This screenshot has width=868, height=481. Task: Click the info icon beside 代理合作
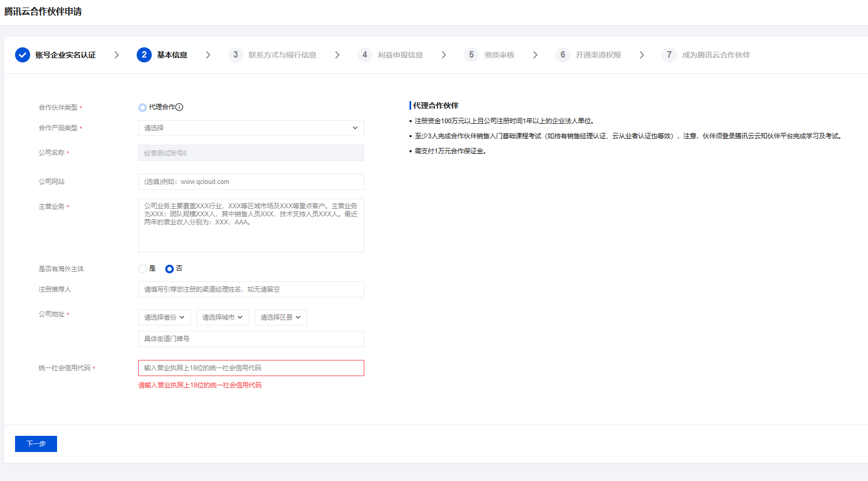coord(180,107)
